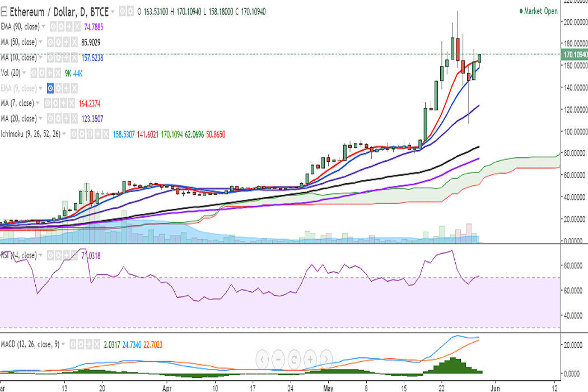The image size is (588, 392).
Task: Open dropdown arrow next to Ethereum / Dollar, D, BTCE
Action: 113,12
